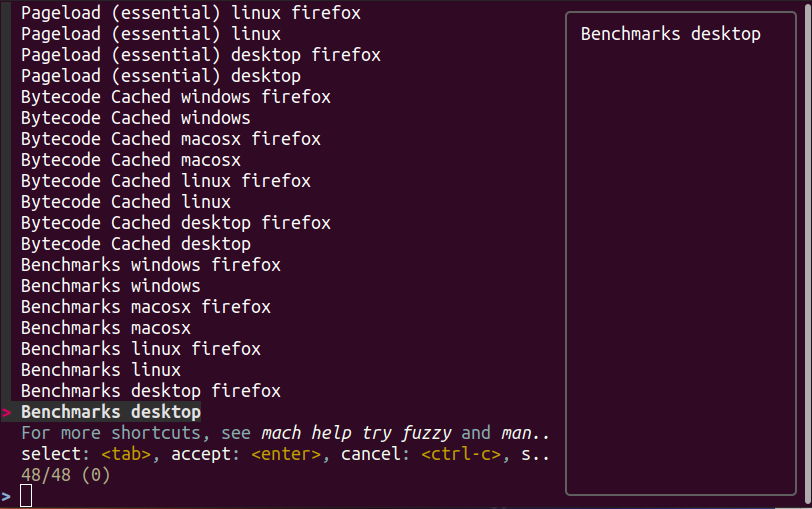
Task: Pick "Bytecode Cached linux firefox" from the list
Action: pyautogui.click(x=165, y=181)
